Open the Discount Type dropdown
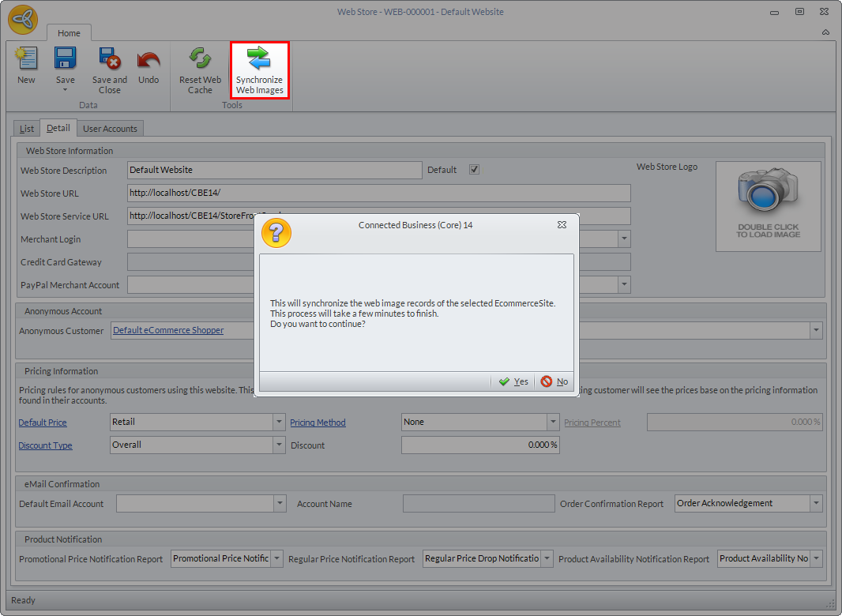842x616 pixels. coord(279,445)
